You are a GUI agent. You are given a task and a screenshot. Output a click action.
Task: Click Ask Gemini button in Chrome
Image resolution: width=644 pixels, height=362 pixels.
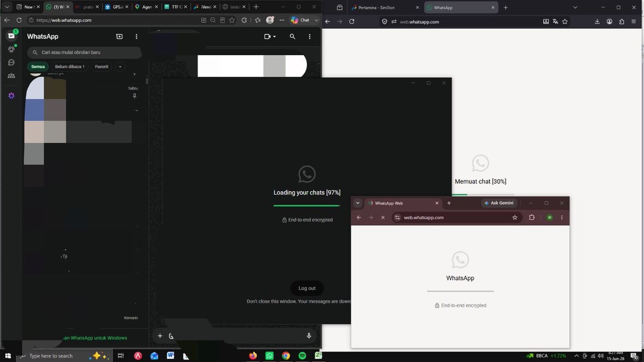coord(499,203)
